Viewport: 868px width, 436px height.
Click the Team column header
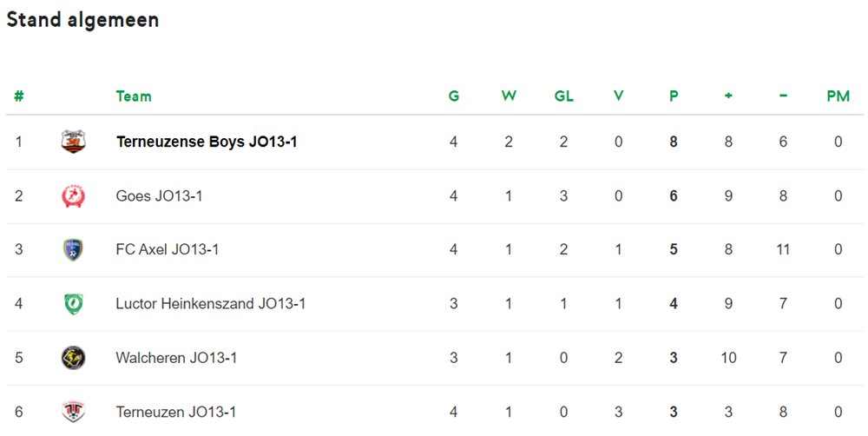(134, 96)
